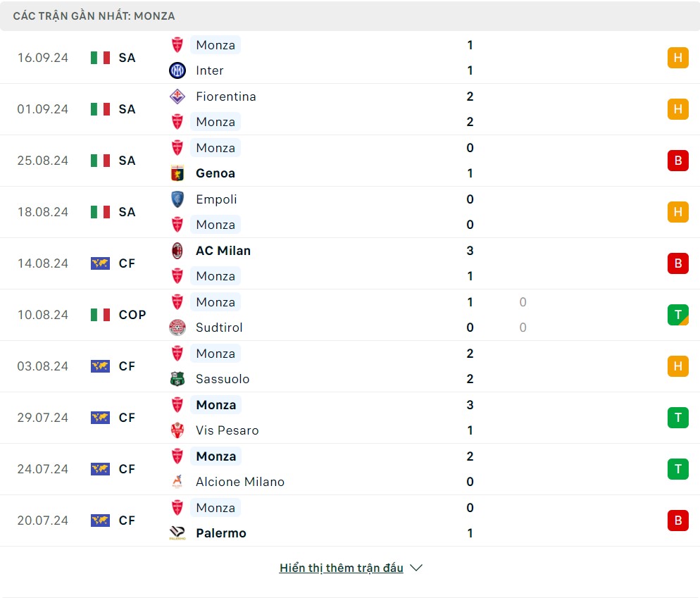
Task: Click the orange H badge for Inter match
Action: tap(677, 58)
